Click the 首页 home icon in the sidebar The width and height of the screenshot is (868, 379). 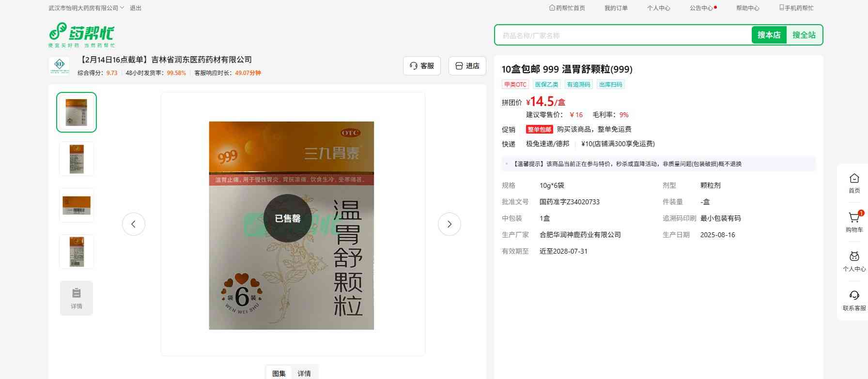pyautogui.click(x=854, y=179)
